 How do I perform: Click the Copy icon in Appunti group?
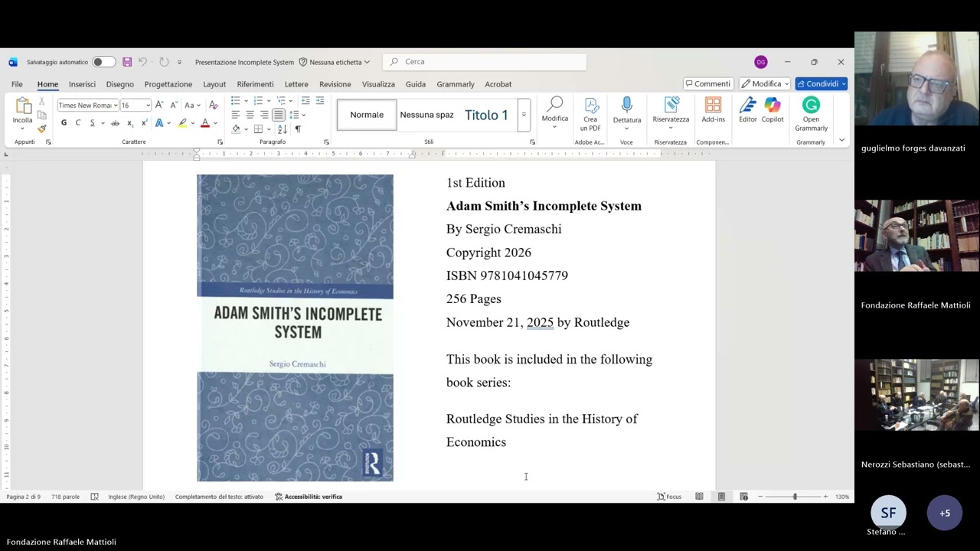42,115
